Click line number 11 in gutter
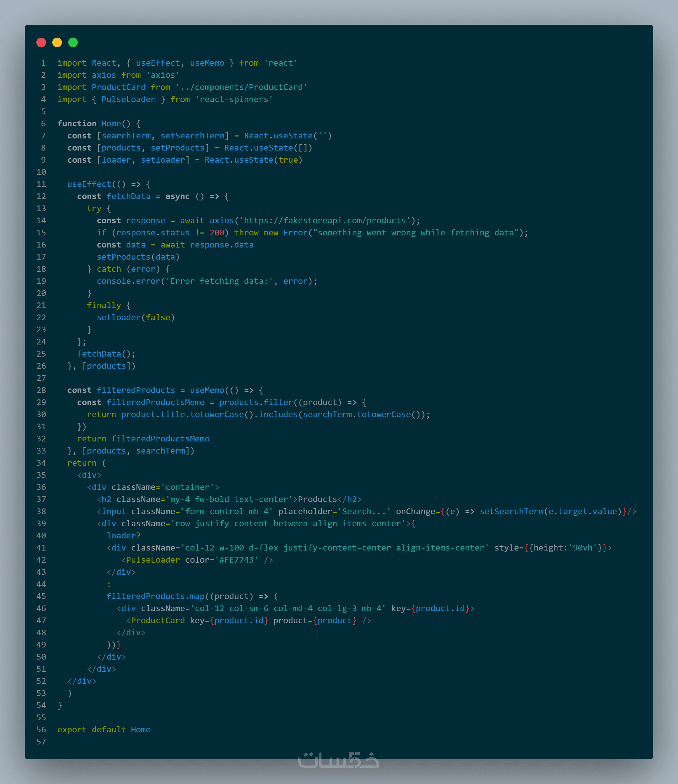 coord(41,184)
